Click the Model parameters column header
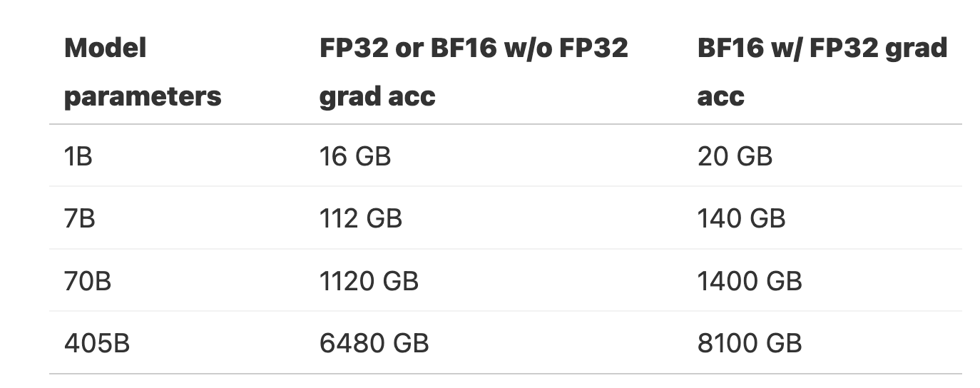This screenshot has height=388, width=980. coord(142,72)
